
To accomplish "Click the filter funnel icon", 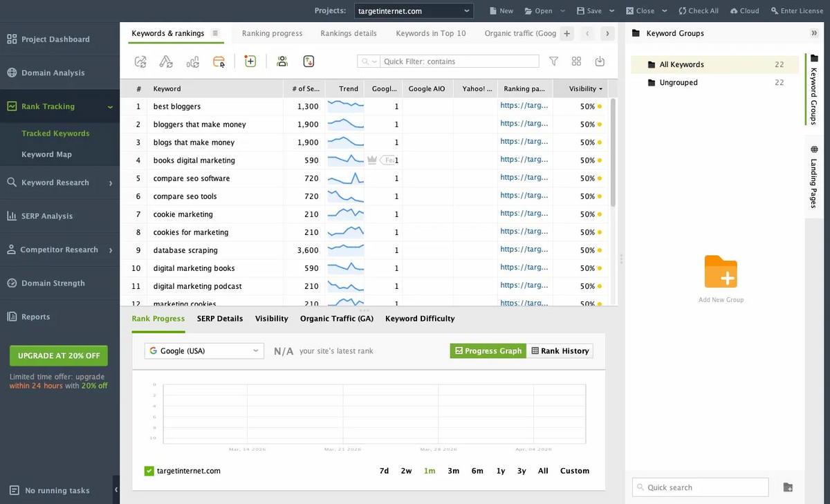I will [553, 62].
